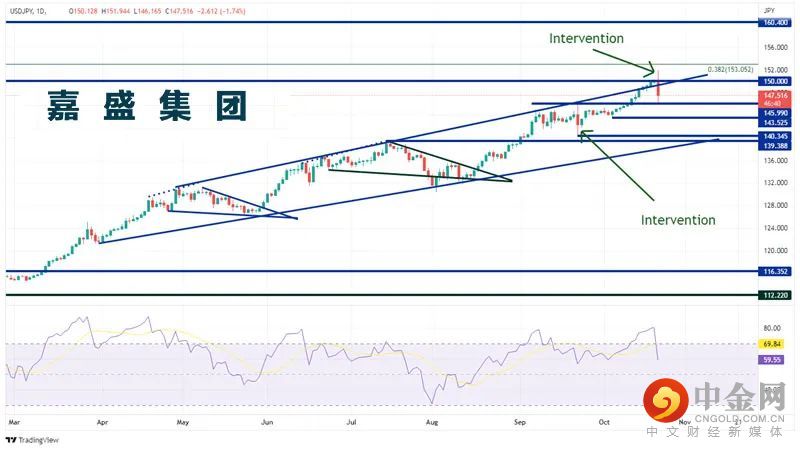Select the 160.400 price level label
This screenshot has height=450, width=800.
(x=775, y=22)
